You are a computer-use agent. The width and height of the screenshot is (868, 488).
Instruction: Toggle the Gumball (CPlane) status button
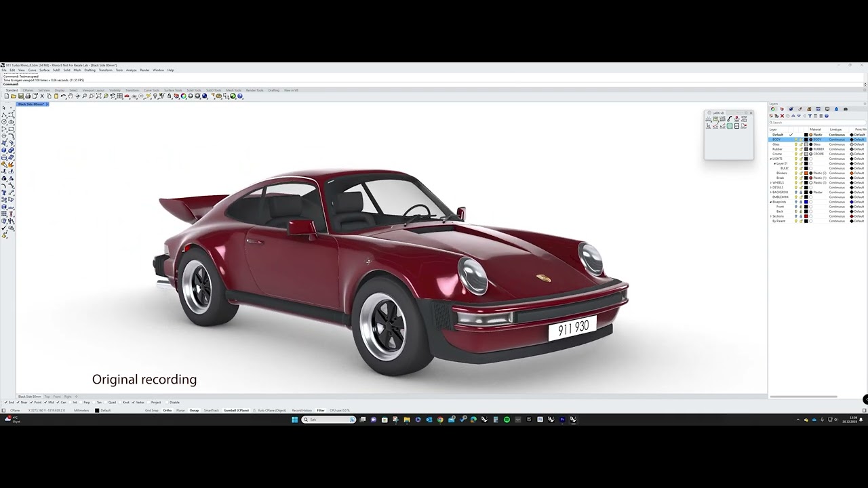click(236, 411)
